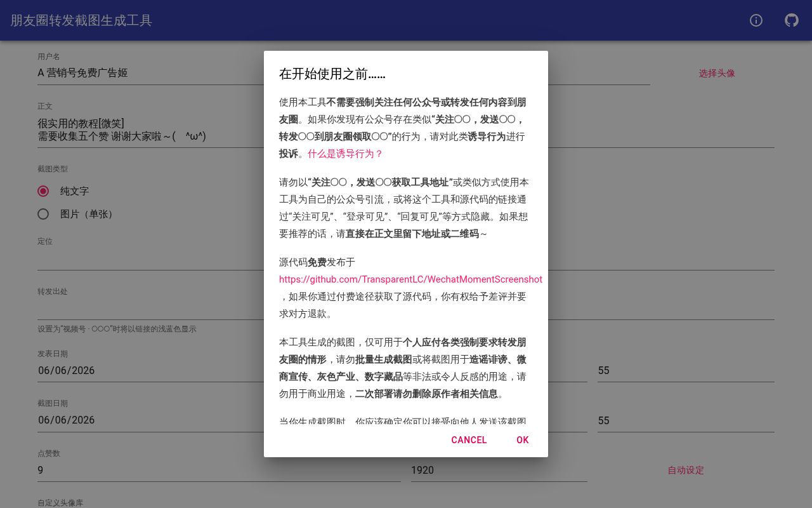This screenshot has width=812, height=508.
Task: Open the 什么是诱导行为？ link
Action: point(346,154)
